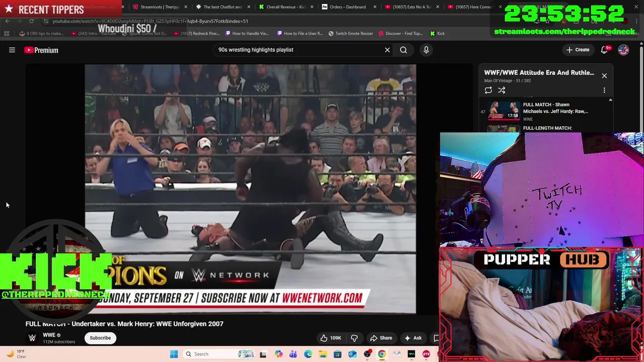Open playlist three-dot options menu
The height and width of the screenshot is (362, 644).
click(604, 90)
